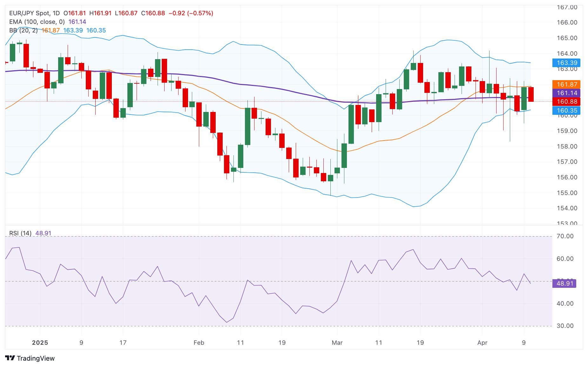Click the red 160.88 last price tag
Screen dimensions: 588x367
[566, 102]
